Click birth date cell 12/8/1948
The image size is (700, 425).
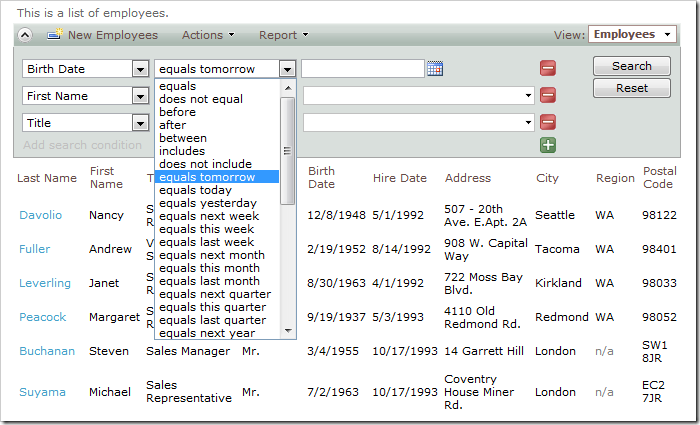click(336, 215)
